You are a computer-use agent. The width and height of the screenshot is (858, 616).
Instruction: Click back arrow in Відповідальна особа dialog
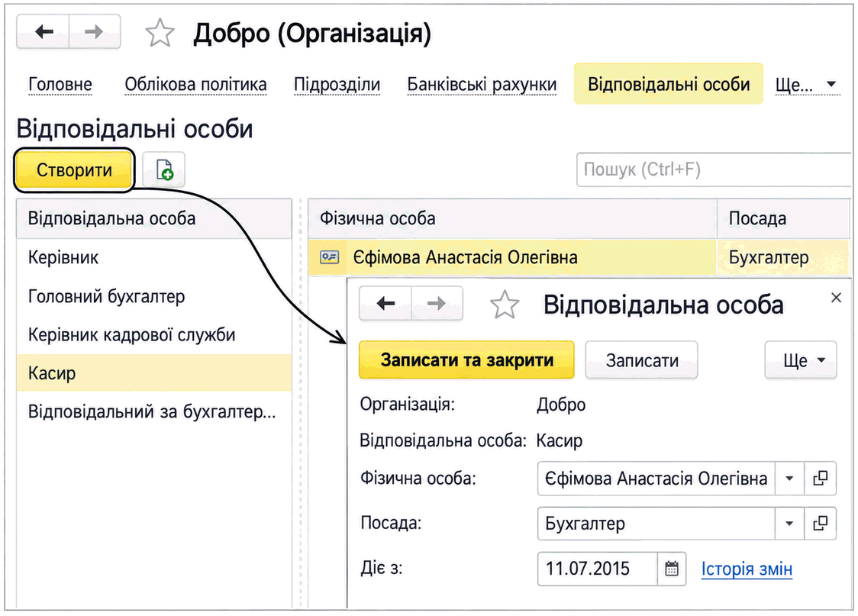click(x=385, y=303)
